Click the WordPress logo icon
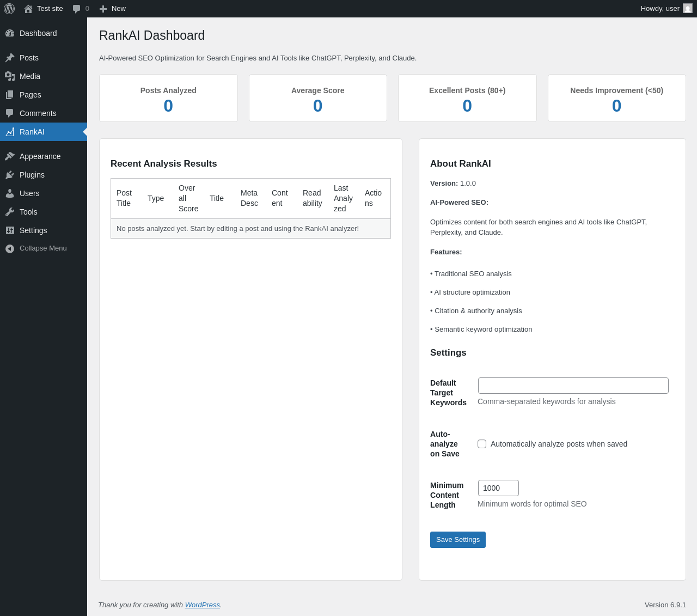Image resolution: width=697 pixels, height=616 pixels. tap(9, 9)
